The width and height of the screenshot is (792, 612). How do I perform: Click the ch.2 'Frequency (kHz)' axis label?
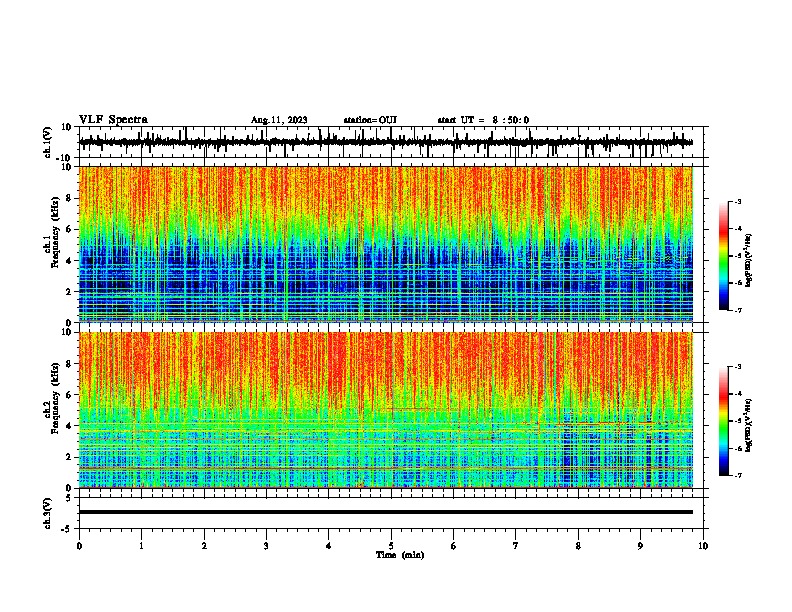click(x=55, y=398)
